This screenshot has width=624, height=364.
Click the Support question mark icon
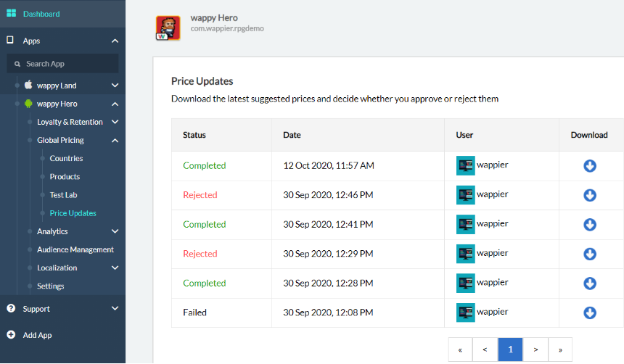[x=11, y=308]
